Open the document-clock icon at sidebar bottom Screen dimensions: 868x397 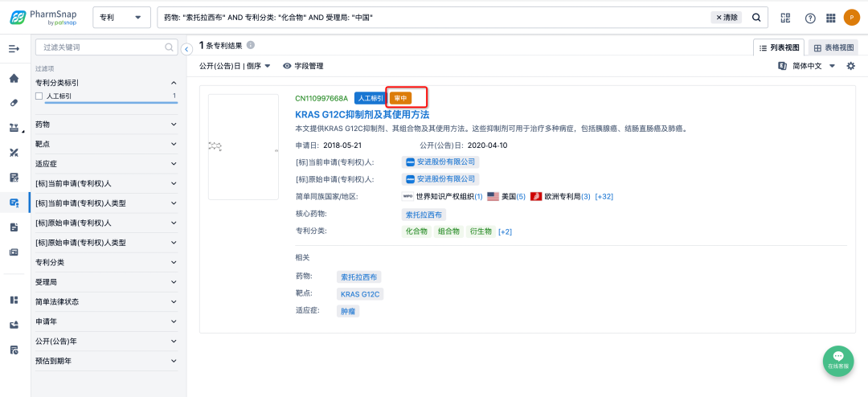click(14, 350)
